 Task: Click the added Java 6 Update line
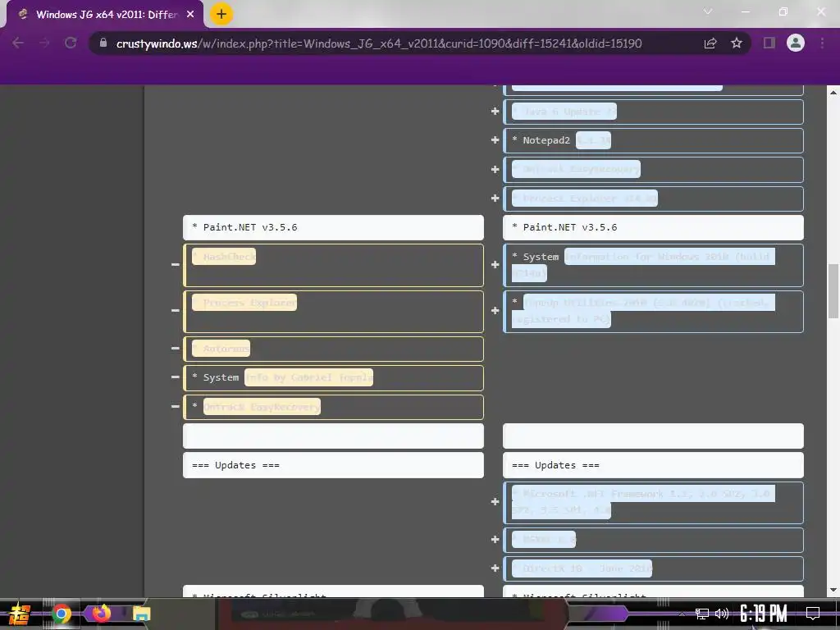click(x=653, y=112)
